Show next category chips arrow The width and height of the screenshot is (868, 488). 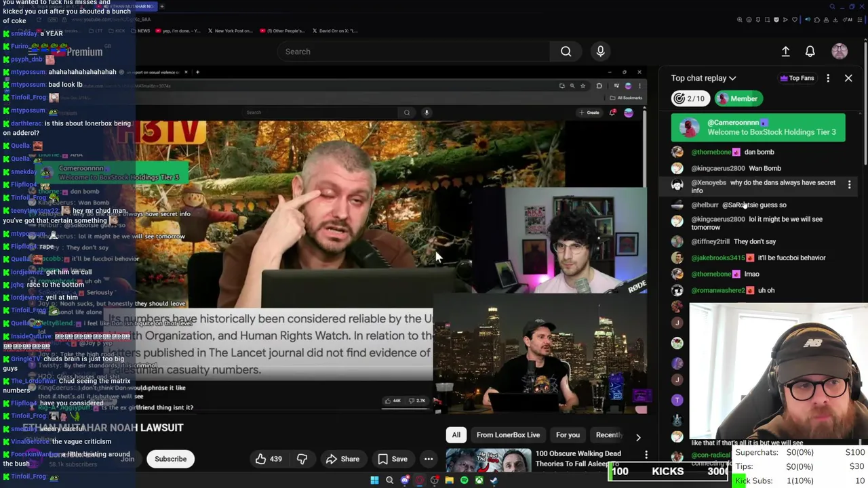coord(637,437)
